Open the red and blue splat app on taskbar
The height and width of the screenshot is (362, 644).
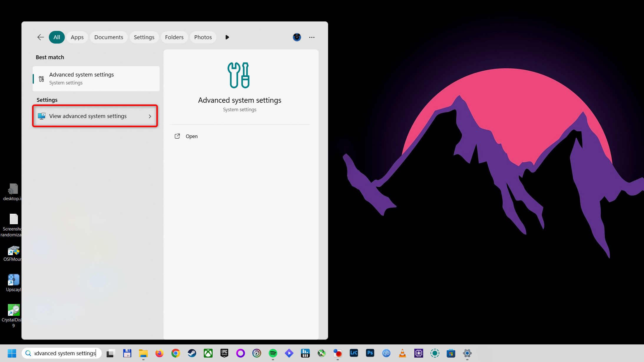click(338, 353)
